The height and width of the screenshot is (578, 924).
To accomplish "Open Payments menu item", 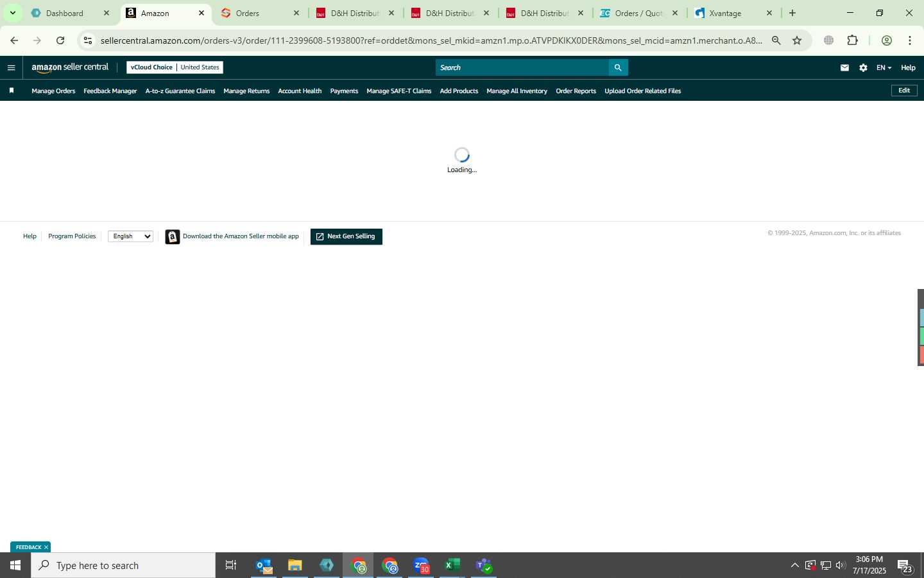I will point(344,91).
